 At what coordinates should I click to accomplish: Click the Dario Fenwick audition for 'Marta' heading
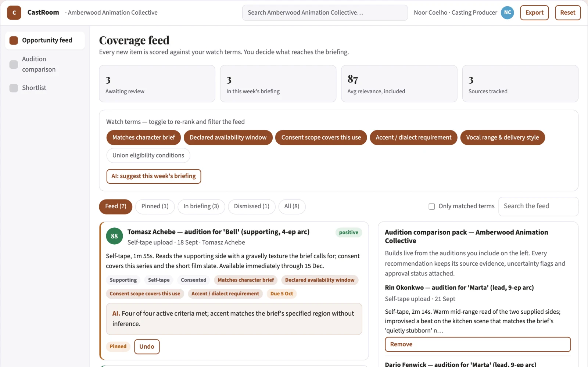coord(461,364)
